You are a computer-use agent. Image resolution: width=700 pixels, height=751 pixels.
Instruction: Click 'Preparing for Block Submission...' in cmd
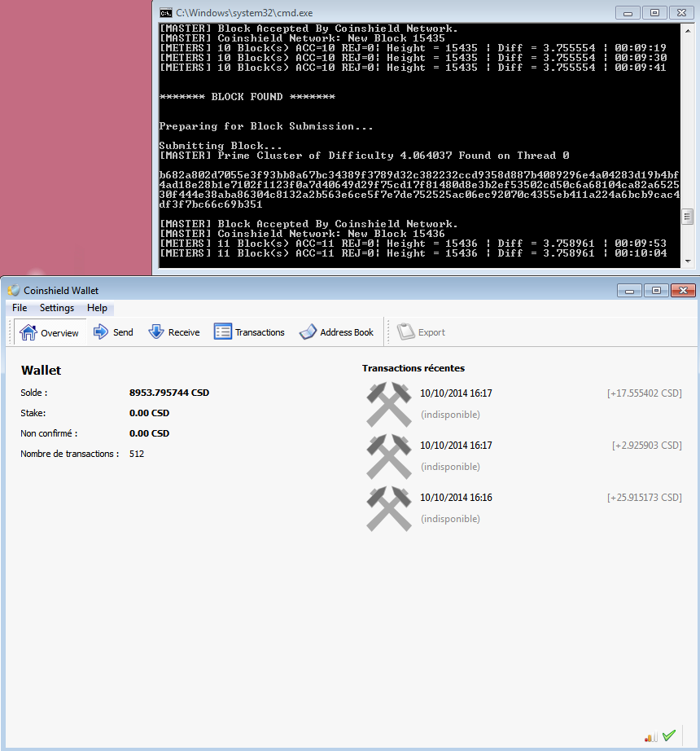point(266,126)
